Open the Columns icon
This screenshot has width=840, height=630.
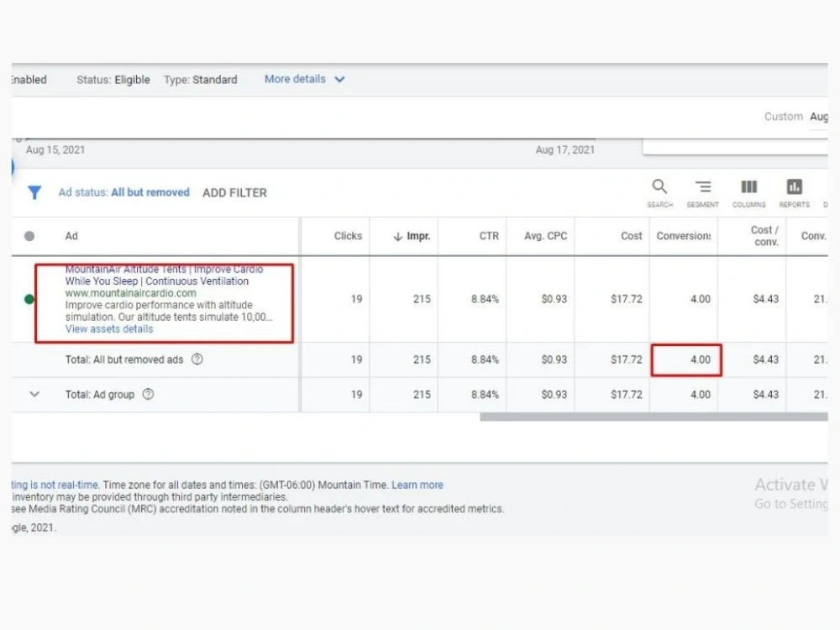click(749, 187)
